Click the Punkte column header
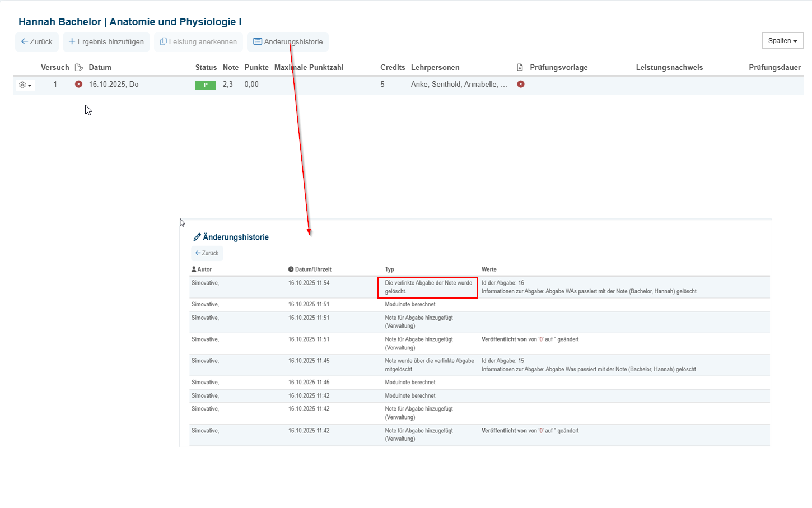This screenshot has height=508, width=812. click(x=256, y=67)
